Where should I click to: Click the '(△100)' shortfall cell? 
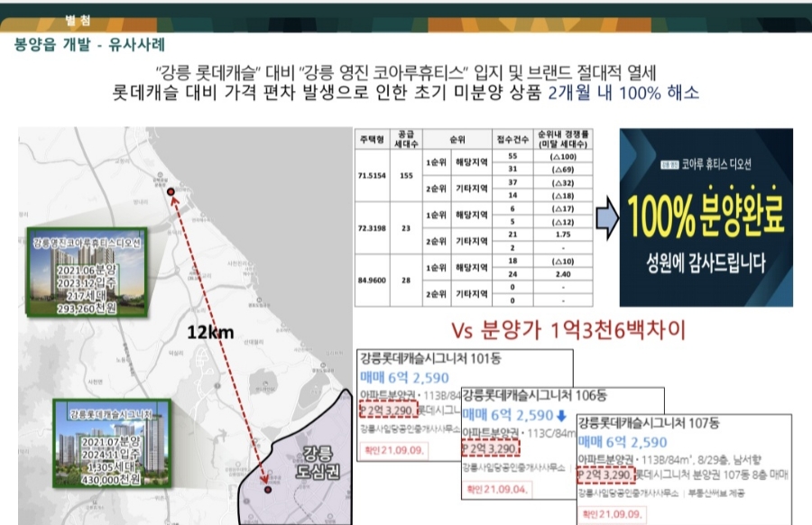[563, 156]
